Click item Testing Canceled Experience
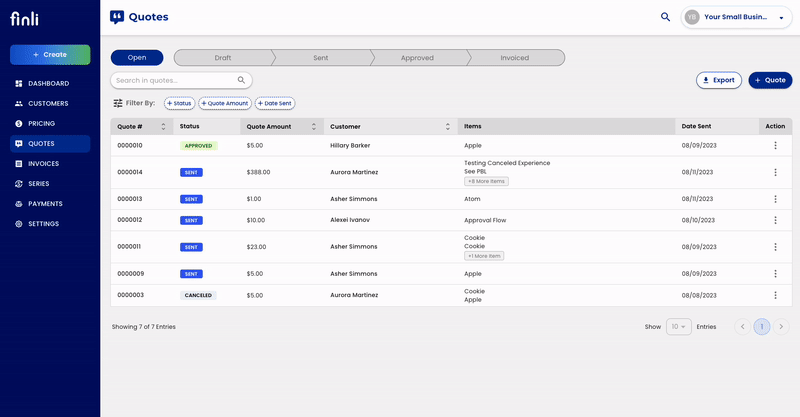Screen dimensions: 800x417 coord(507,163)
